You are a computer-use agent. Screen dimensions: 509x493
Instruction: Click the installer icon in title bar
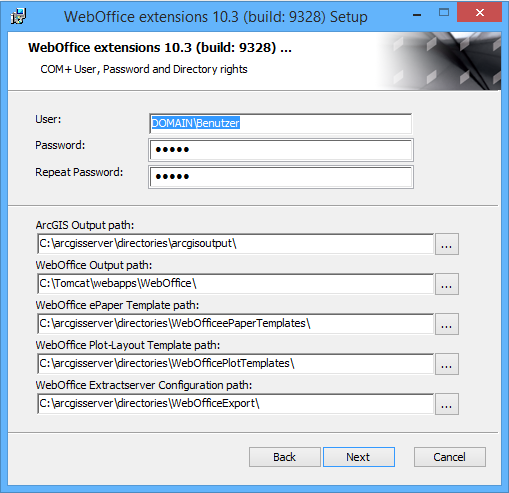pyautogui.click(x=18, y=16)
